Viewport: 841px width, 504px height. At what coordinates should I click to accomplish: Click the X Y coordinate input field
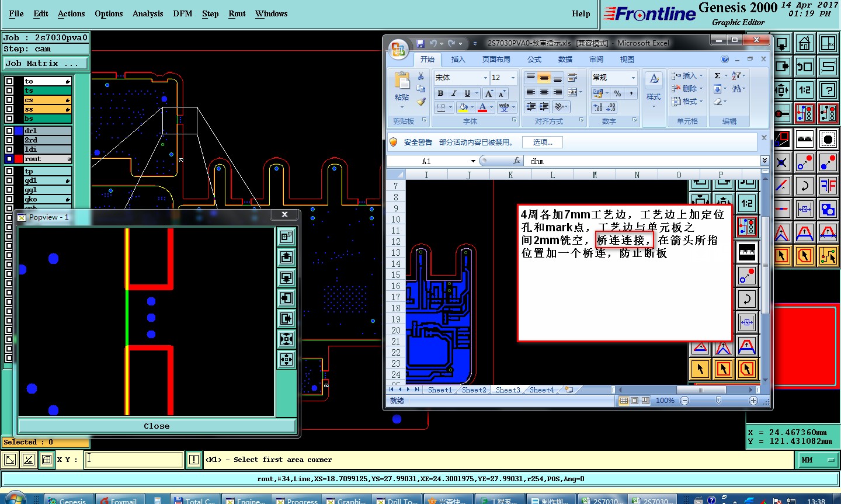pos(134,460)
